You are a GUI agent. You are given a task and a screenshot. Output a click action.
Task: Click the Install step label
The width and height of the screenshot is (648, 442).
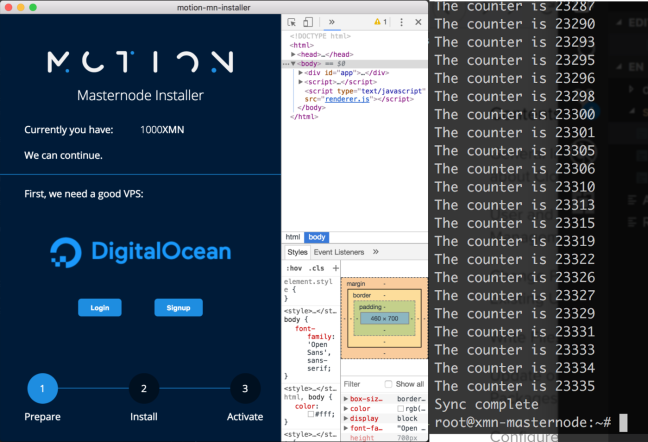pyautogui.click(x=144, y=417)
